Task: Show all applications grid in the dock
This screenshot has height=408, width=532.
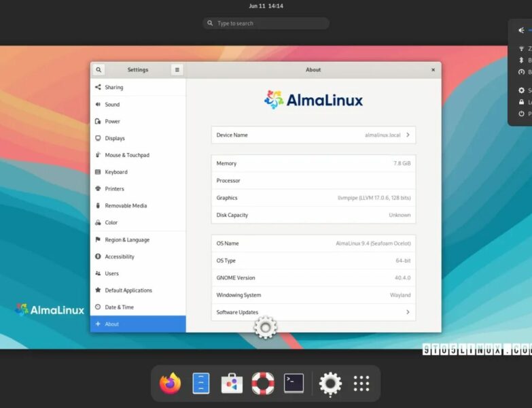Action: coord(361,384)
